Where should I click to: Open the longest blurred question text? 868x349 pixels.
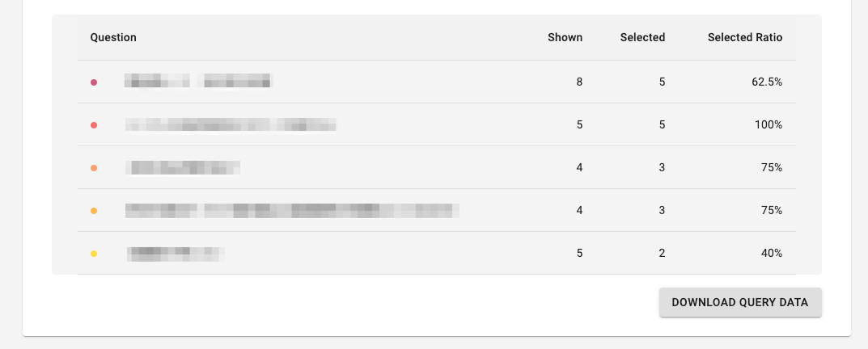click(292, 210)
